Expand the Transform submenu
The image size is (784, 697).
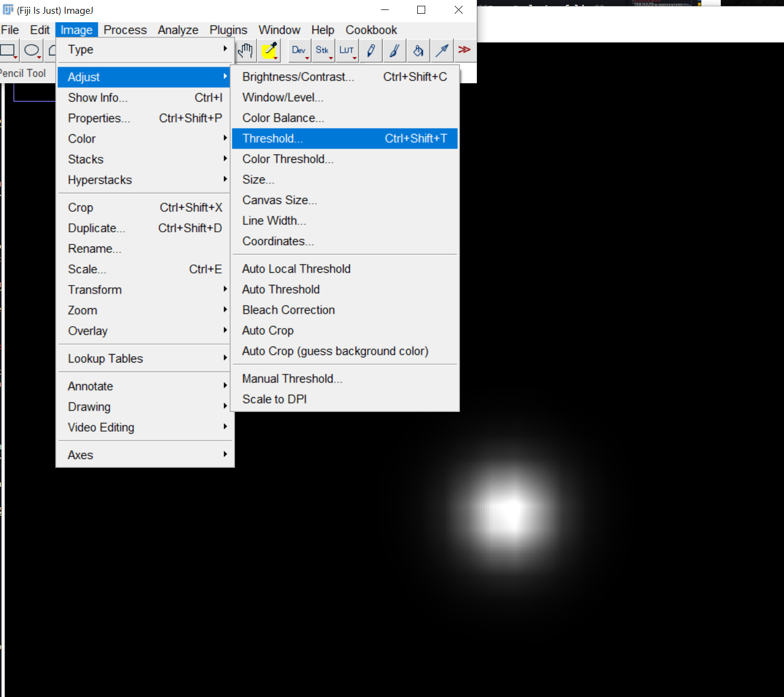tap(145, 290)
